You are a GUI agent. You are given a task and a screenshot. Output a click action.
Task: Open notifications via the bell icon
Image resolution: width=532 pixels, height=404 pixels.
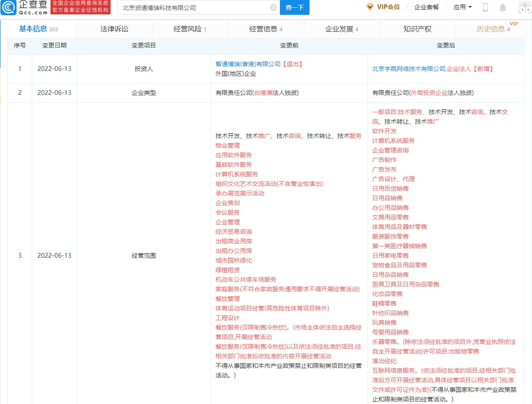(x=503, y=7)
